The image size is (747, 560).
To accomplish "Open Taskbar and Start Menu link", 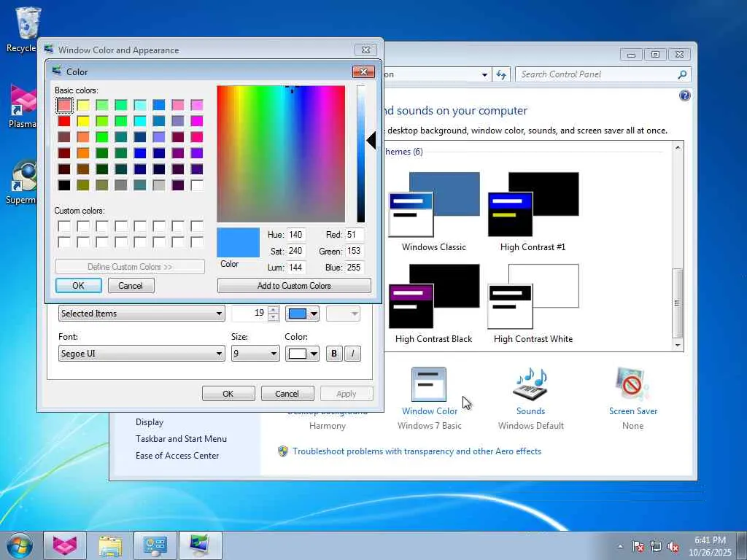I will pyautogui.click(x=181, y=439).
